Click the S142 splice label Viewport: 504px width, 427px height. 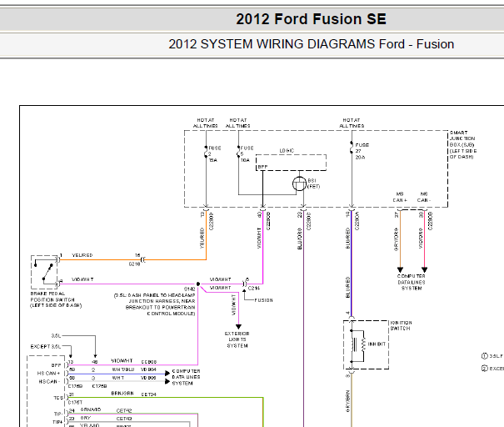190,289
